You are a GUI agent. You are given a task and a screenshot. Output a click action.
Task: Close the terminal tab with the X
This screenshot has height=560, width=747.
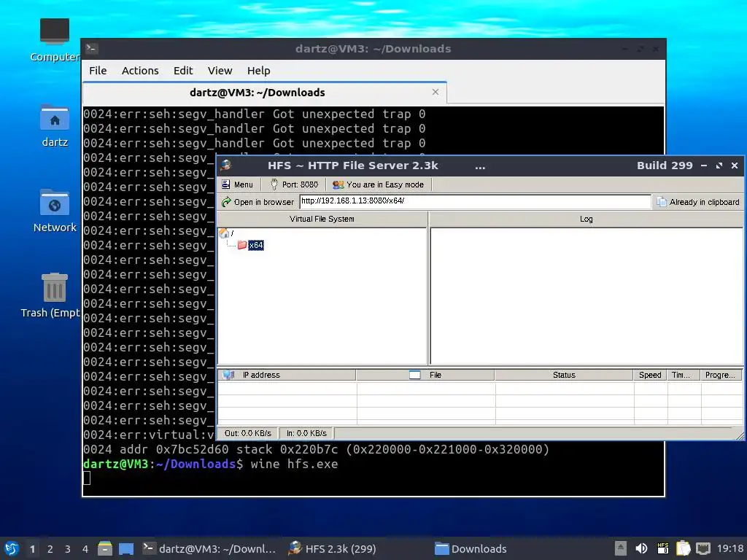click(x=435, y=92)
